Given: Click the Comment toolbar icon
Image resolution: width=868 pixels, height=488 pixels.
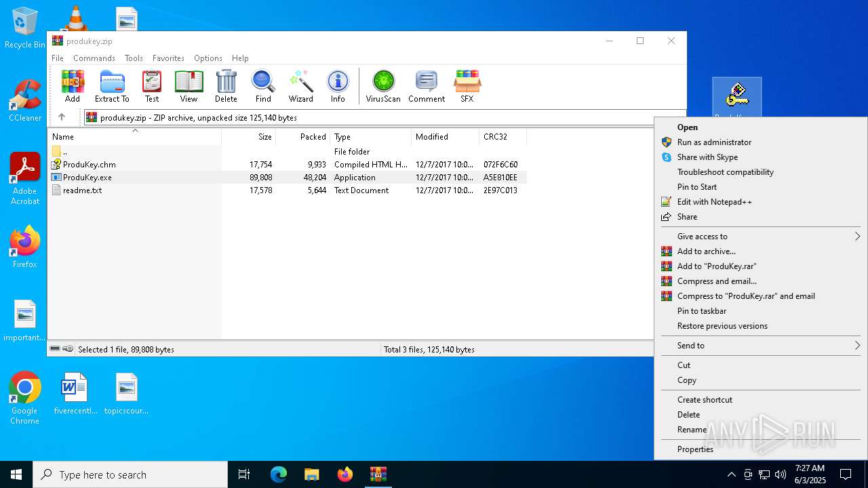Looking at the screenshot, I should coord(427,86).
